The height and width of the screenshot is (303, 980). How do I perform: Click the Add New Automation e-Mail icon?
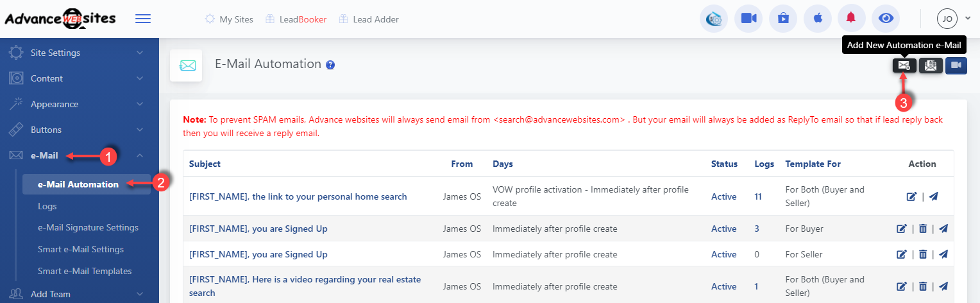(904, 65)
